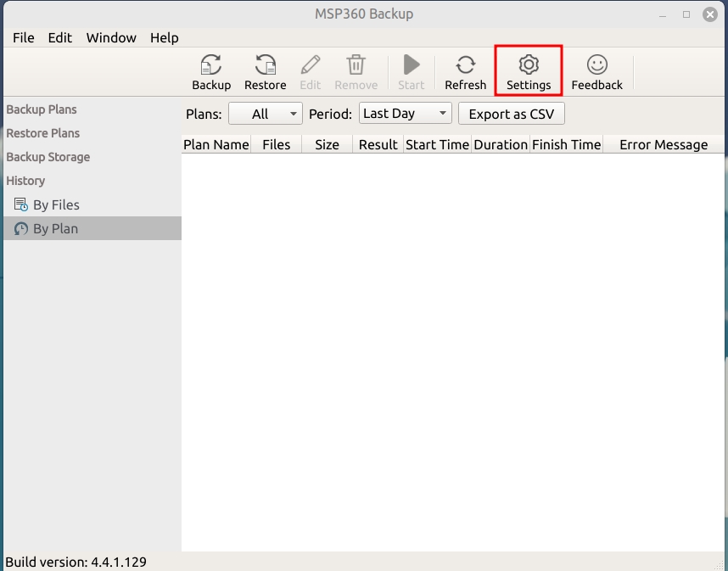Expand the Period dropdown showing Last Day

tap(406, 114)
